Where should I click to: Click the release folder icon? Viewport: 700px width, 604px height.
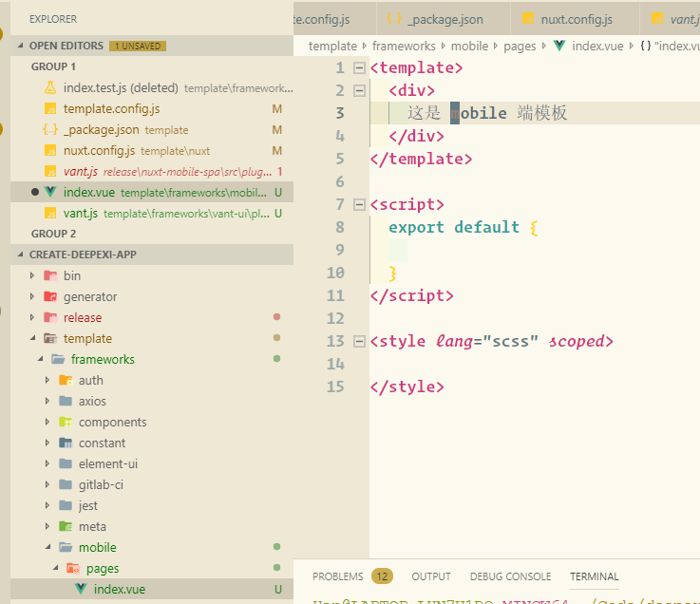point(50,317)
